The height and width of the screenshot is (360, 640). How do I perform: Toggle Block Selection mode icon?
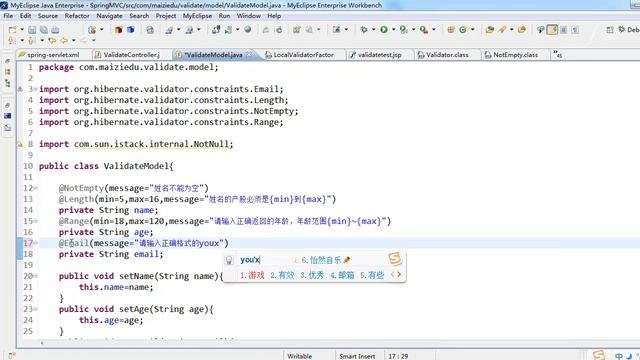tap(564, 29)
